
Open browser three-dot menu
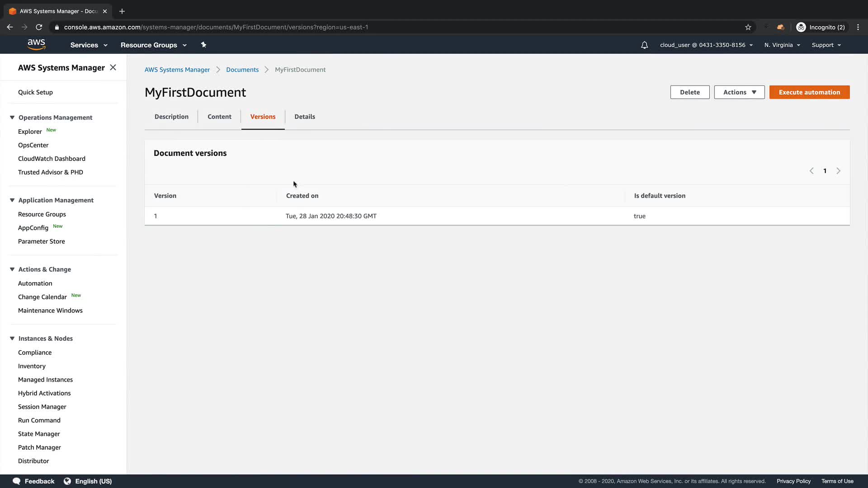coord(858,27)
